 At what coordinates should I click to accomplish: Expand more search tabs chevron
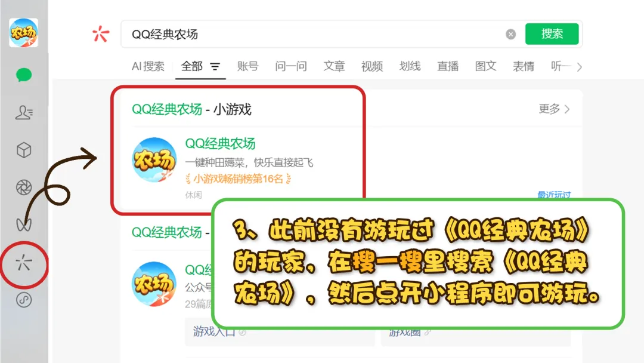point(579,67)
